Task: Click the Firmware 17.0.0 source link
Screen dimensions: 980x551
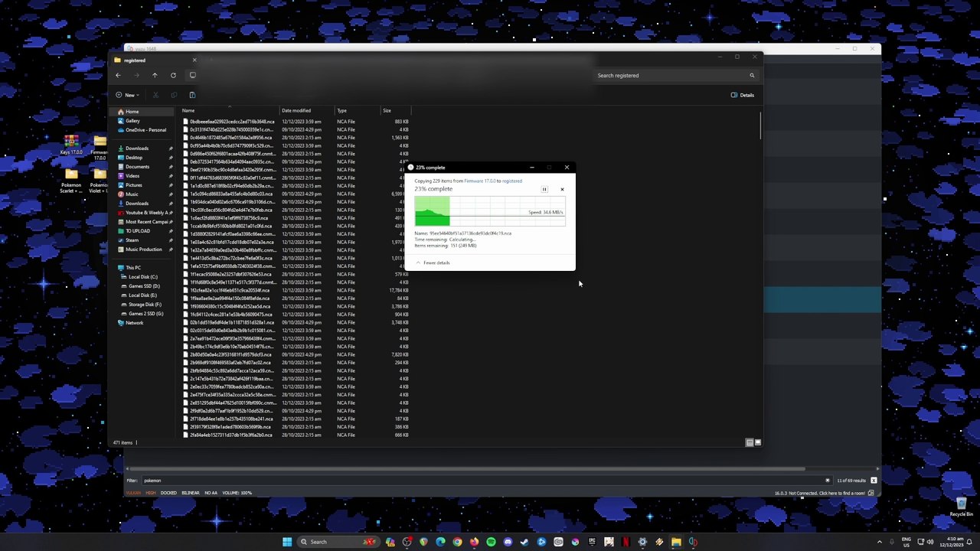Action: (479, 181)
